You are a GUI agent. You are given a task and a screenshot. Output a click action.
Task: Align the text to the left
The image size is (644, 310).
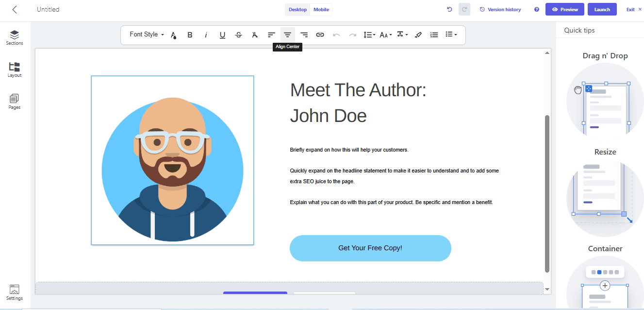(x=271, y=34)
